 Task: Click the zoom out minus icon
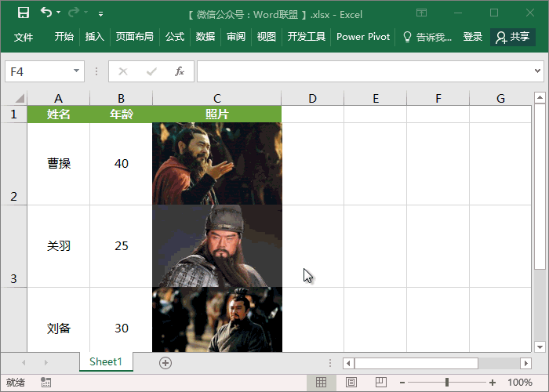coord(402,382)
